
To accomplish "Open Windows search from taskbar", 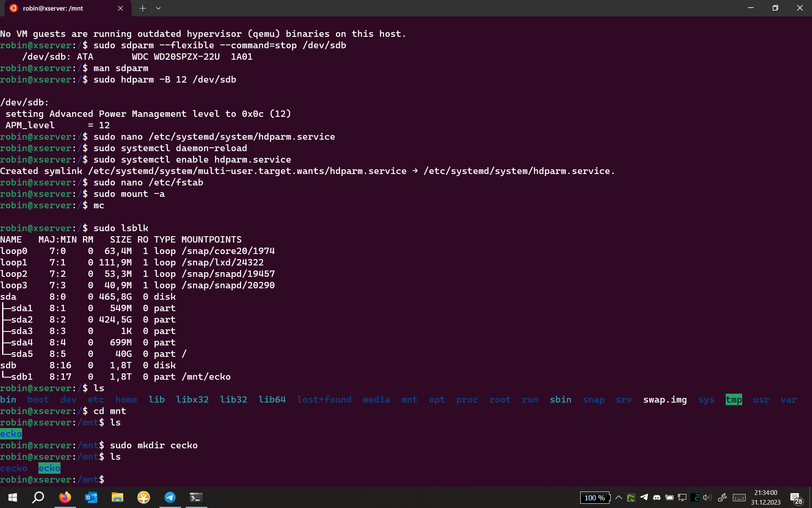I will click(x=38, y=497).
